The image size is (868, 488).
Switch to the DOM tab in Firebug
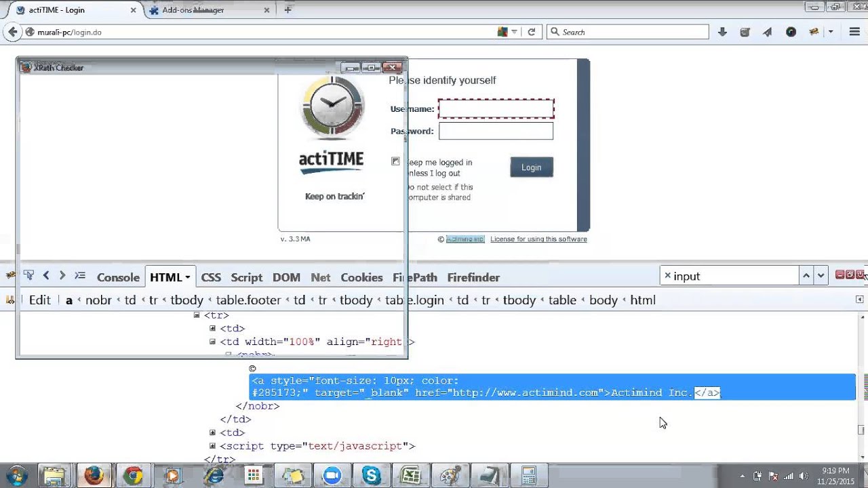point(286,277)
